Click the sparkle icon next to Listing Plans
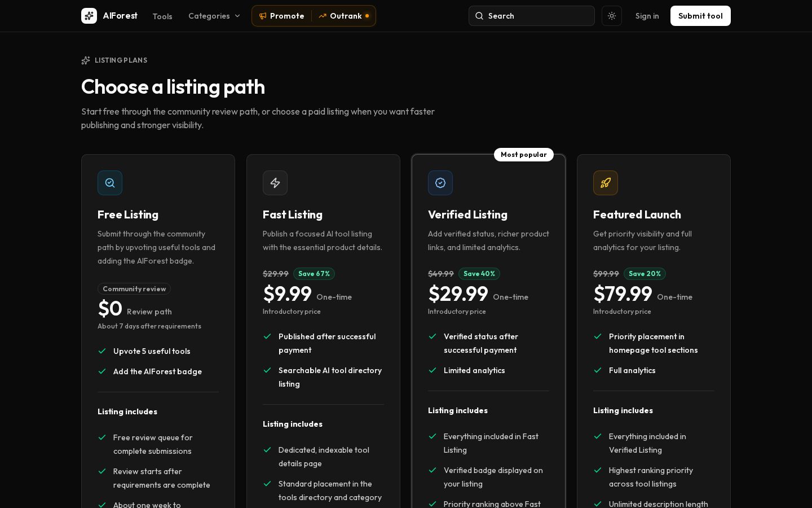This screenshot has height=508, width=812. (86, 60)
